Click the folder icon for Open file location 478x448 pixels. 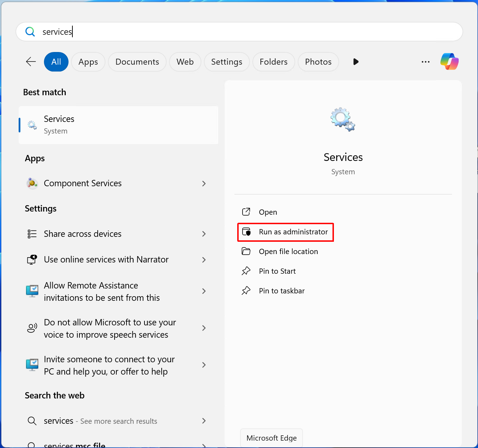pos(246,252)
